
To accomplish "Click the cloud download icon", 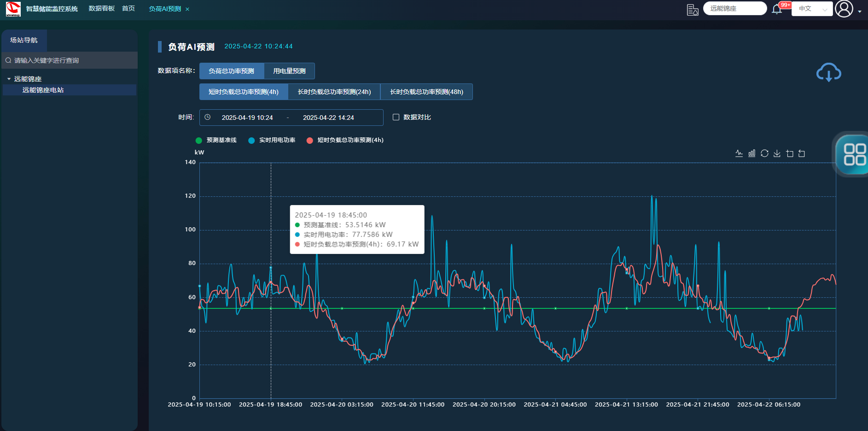I will click(x=828, y=72).
